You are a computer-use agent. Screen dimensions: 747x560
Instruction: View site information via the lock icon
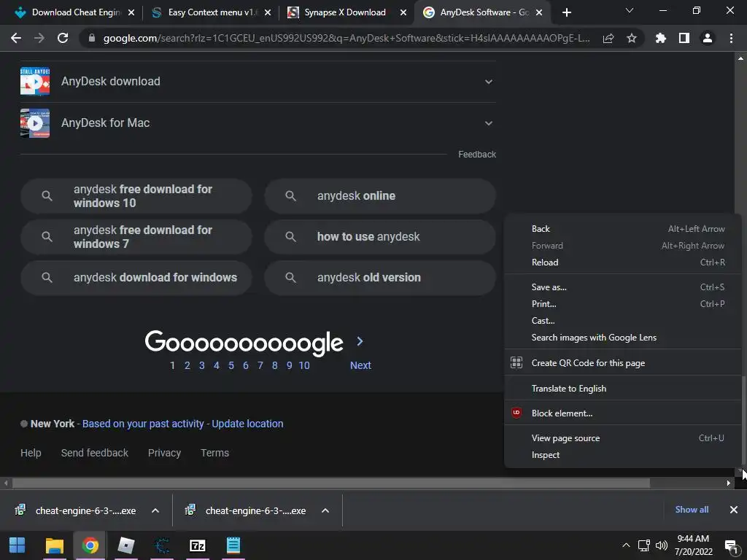click(x=92, y=38)
